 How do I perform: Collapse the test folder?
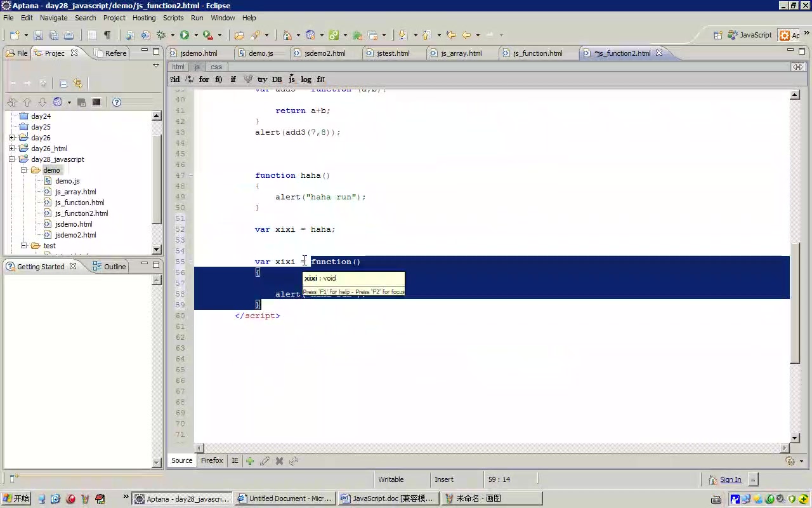(24, 246)
